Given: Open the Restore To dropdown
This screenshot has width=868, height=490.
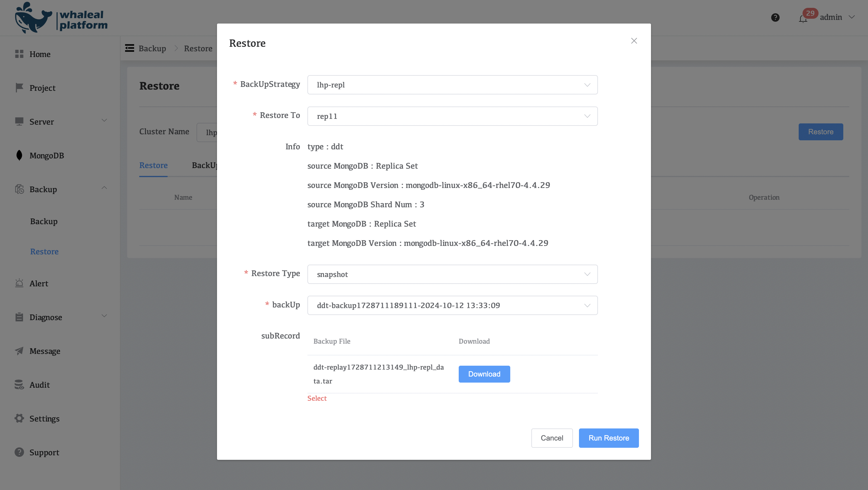Looking at the screenshot, I should [452, 116].
